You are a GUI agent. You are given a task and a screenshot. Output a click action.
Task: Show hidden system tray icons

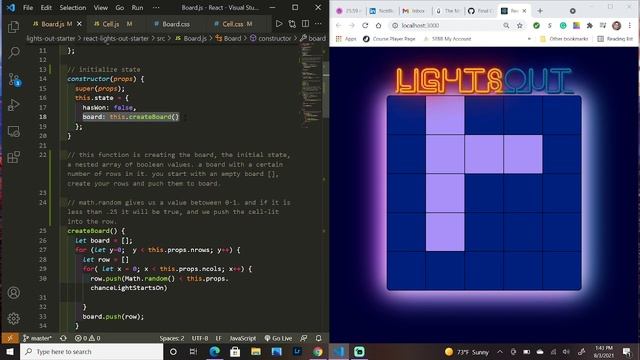[500, 351]
